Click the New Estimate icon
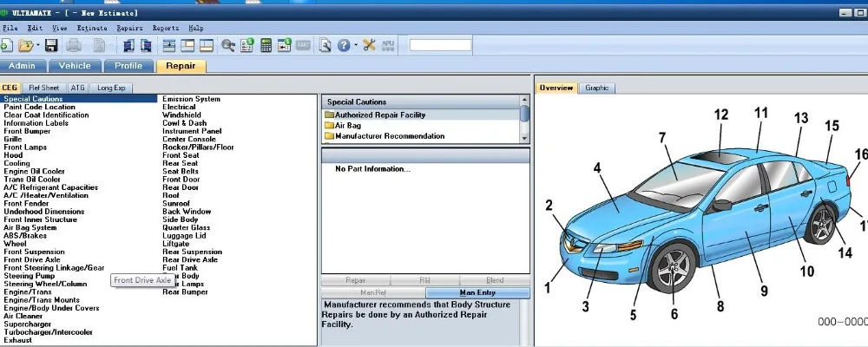This screenshot has width=868, height=347. tap(5, 45)
